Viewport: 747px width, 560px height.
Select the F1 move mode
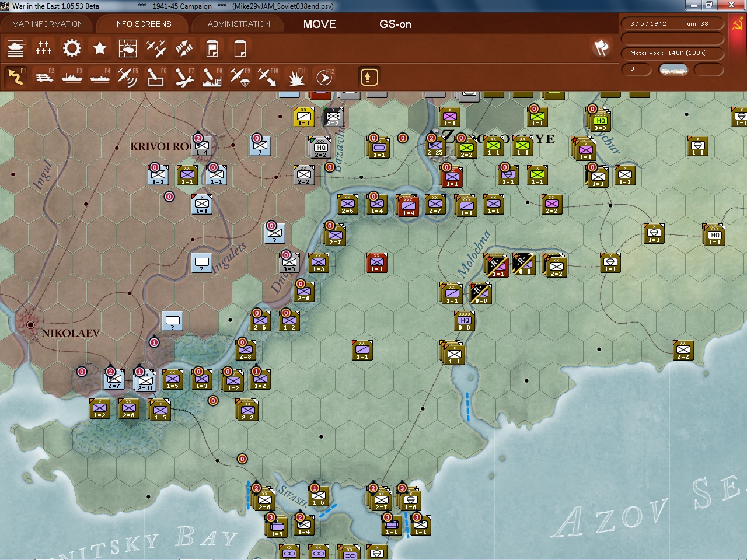pos(16,77)
